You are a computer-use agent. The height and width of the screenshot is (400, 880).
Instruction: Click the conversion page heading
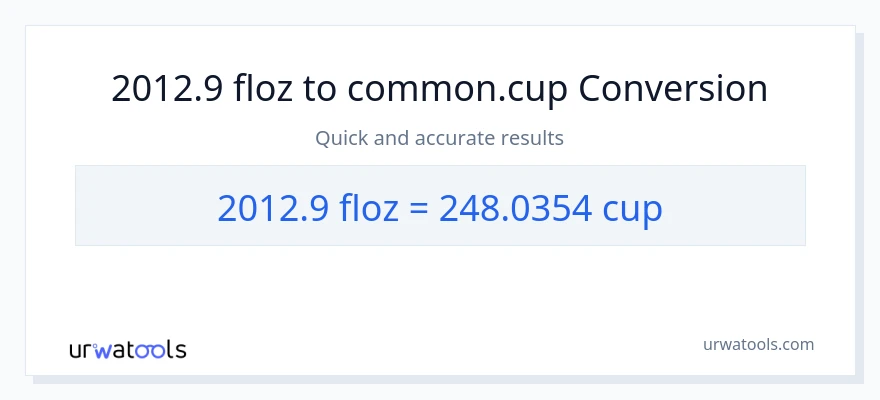click(440, 89)
